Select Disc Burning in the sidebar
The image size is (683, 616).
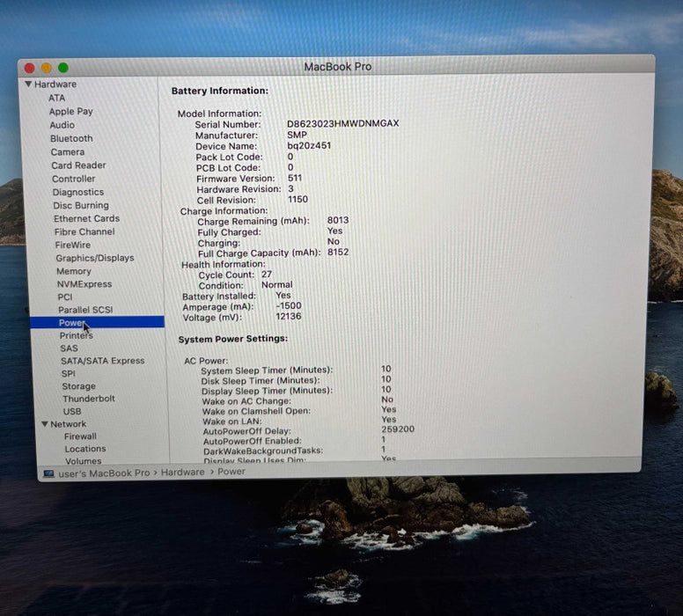pyautogui.click(x=81, y=205)
